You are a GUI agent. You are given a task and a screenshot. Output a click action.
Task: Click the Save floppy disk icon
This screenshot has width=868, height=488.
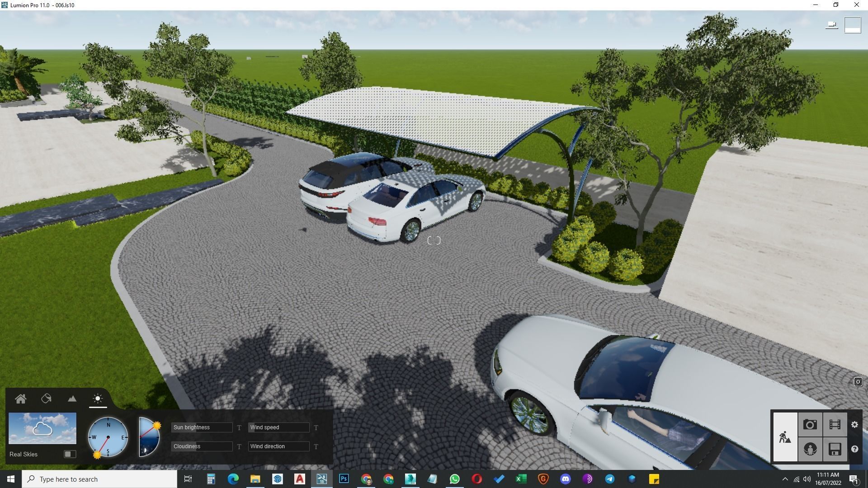click(835, 449)
